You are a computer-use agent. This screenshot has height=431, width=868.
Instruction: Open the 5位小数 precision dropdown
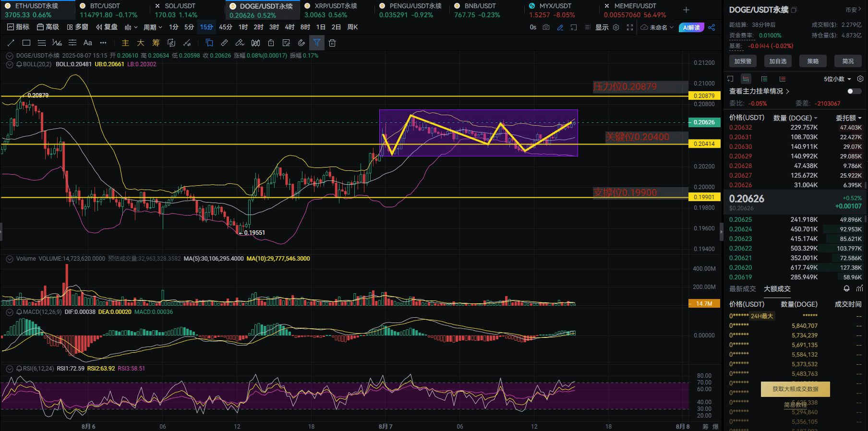[838, 79]
